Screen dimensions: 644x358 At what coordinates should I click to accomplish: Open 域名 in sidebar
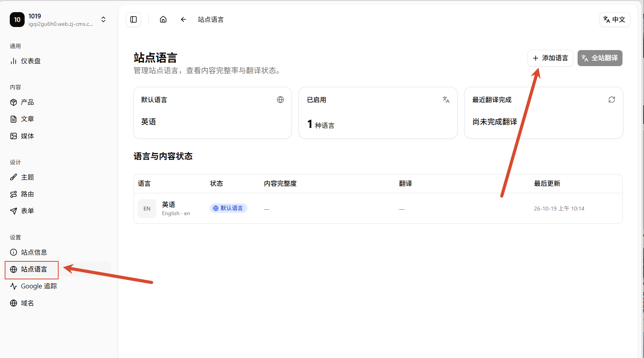click(58, 303)
